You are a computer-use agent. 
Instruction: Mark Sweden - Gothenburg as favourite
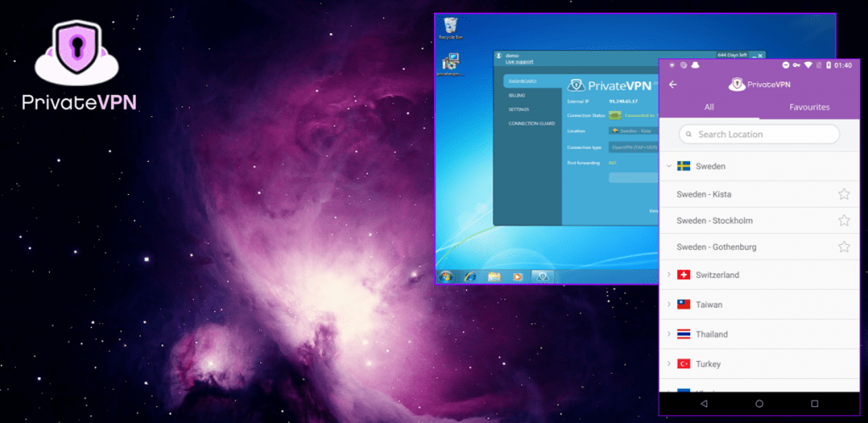pyautogui.click(x=843, y=247)
